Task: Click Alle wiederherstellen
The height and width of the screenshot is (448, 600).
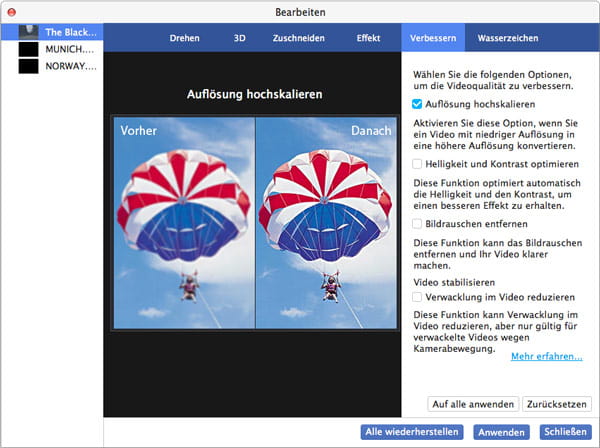Action: click(411, 432)
